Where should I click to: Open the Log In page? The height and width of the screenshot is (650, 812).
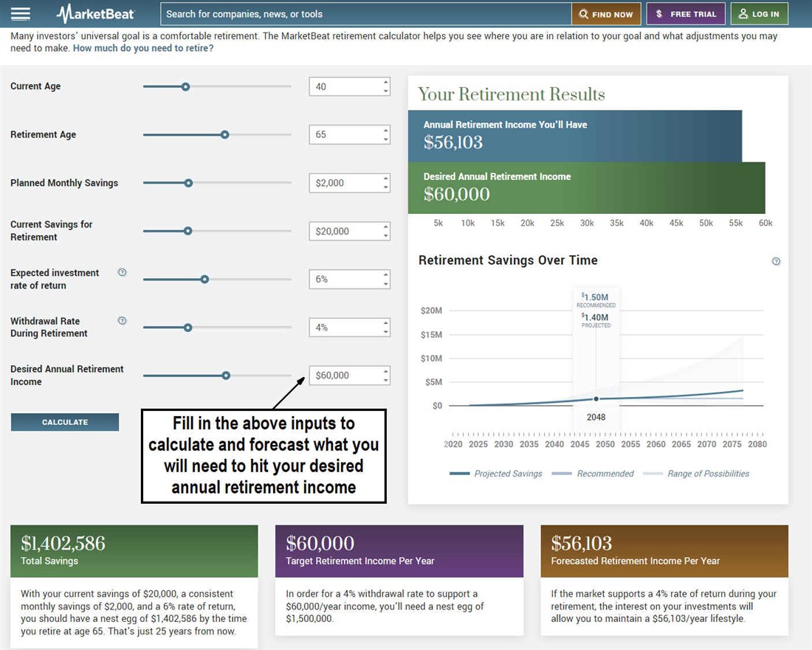pos(759,14)
